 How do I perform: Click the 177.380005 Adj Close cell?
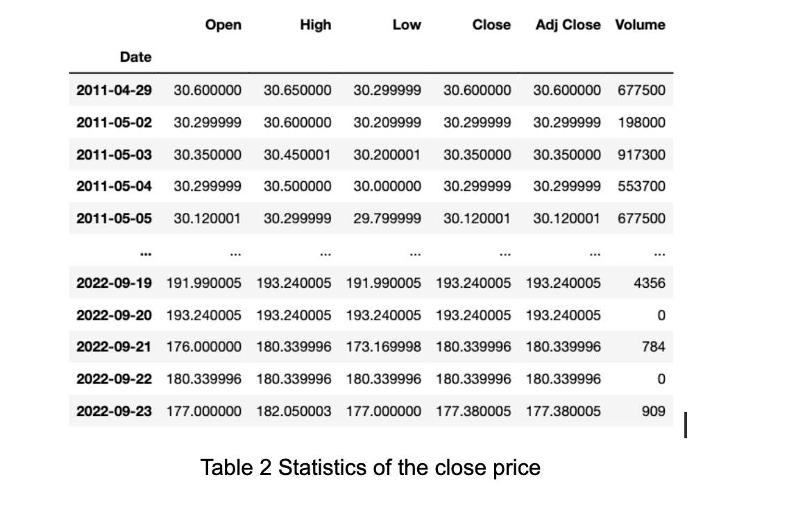pyautogui.click(x=564, y=411)
